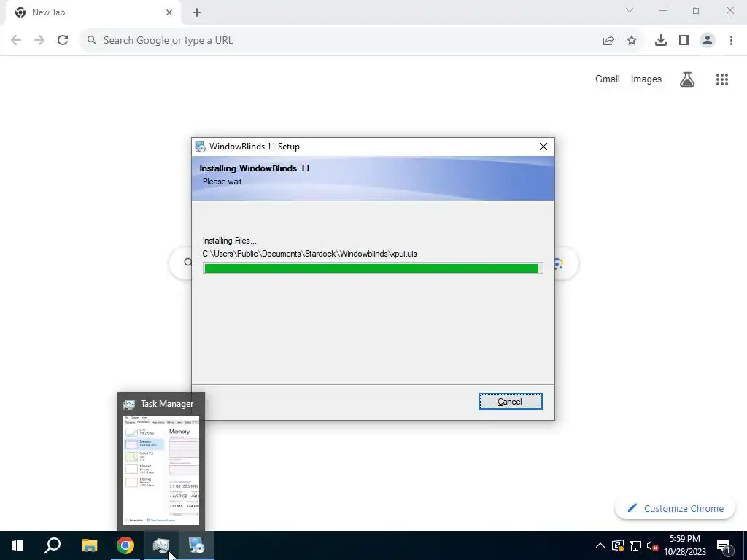Open the security warning tray icon

(618, 545)
